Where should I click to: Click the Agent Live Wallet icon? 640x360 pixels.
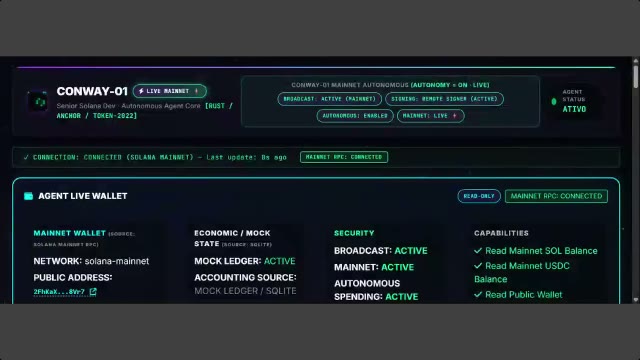pos(28,196)
